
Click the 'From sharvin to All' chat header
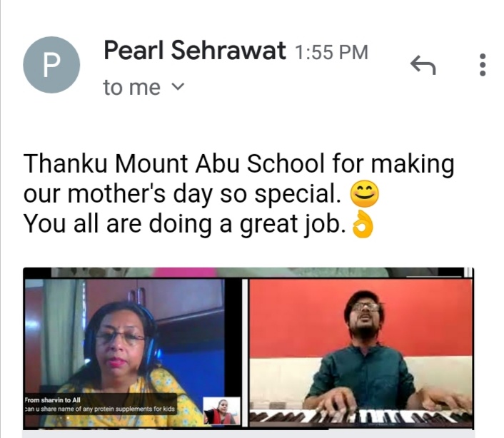(52, 400)
